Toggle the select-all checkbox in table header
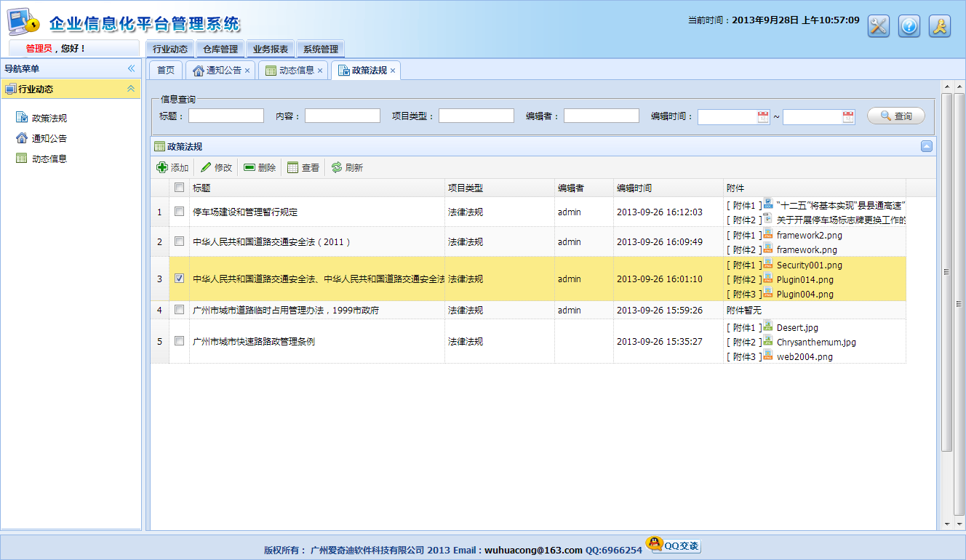Image resolution: width=966 pixels, height=560 pixels. coord(179,187)
